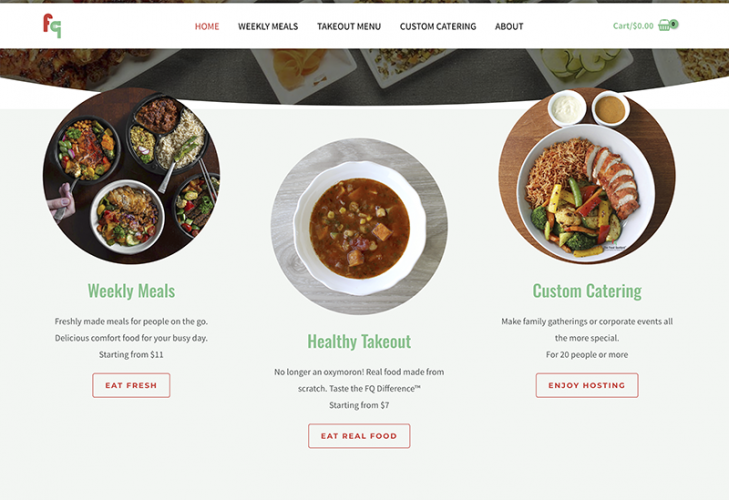This screenshot has height=500, width=729.
Task: Click the Custom Catering heading
Action: click(587, 291)
